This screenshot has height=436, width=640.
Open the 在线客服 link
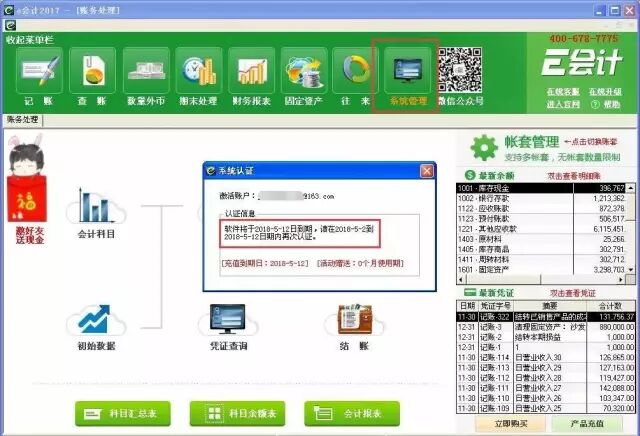pyautogui.click(x=563, y=92)
